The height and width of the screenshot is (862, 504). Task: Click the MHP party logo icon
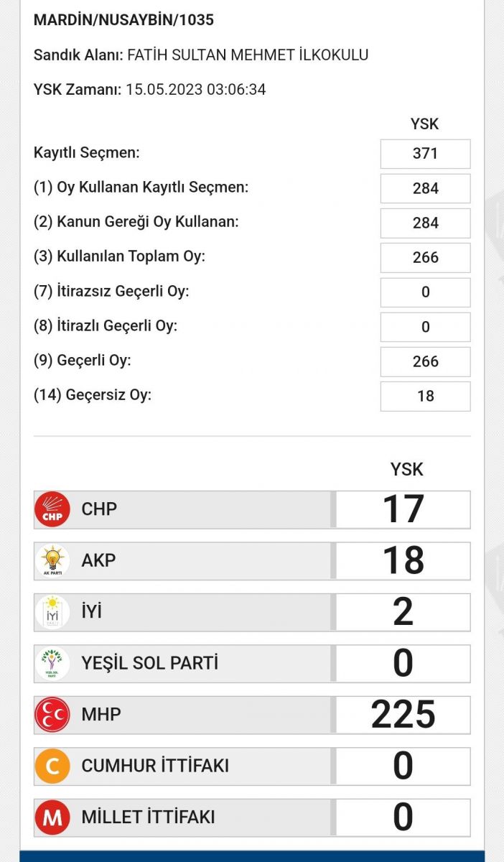52,715
